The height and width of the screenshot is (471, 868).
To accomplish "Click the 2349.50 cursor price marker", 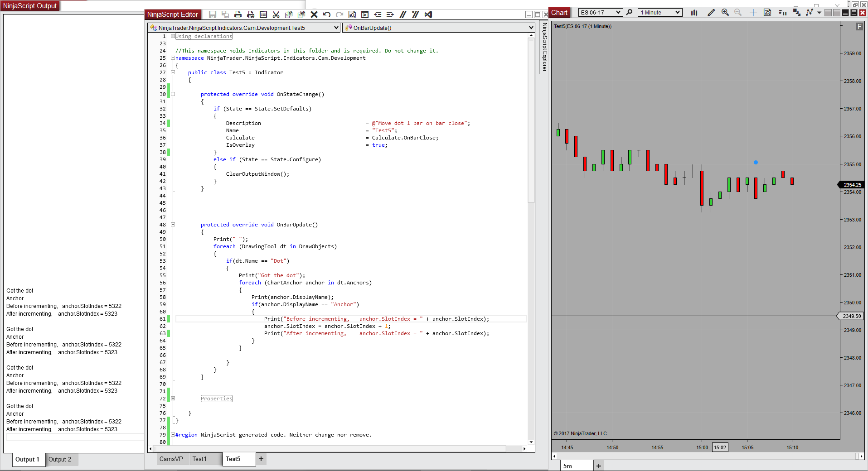I will tap(851, 316).
